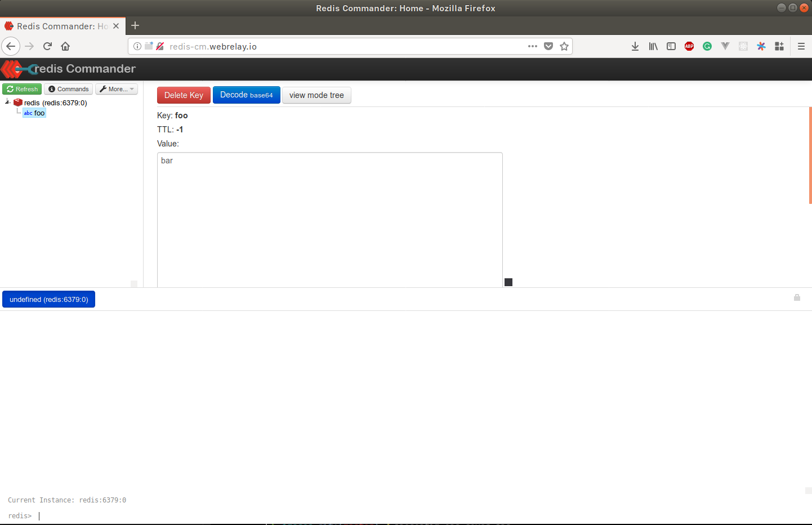
Task: Click the Delete Key button
Action: point(184,95)
